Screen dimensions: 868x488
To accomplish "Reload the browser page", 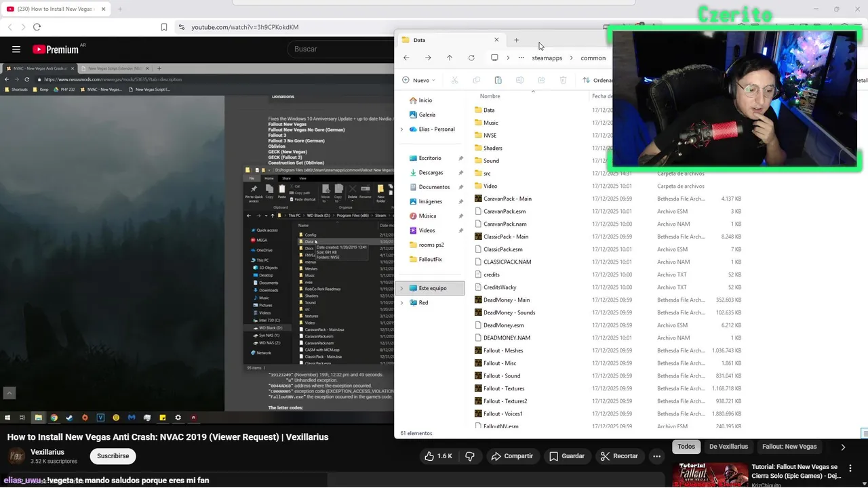I will 37,27.
